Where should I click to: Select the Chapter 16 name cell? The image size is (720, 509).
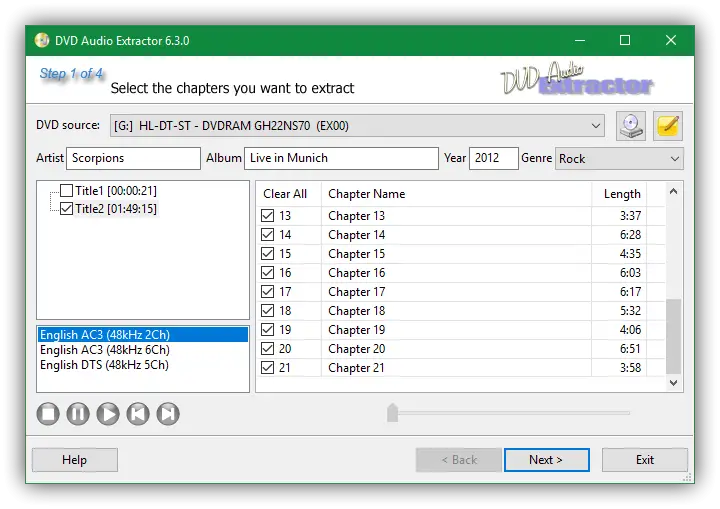(456, 272)
